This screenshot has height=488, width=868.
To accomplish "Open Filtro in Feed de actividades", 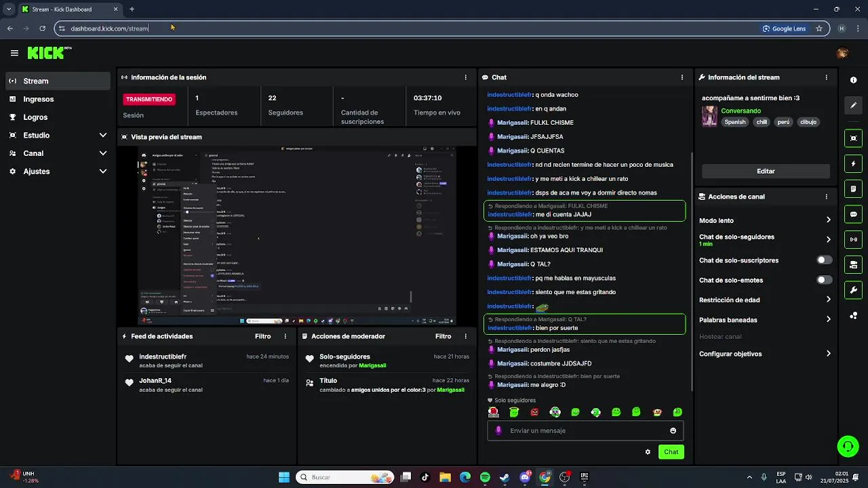I will click(262, 336).
